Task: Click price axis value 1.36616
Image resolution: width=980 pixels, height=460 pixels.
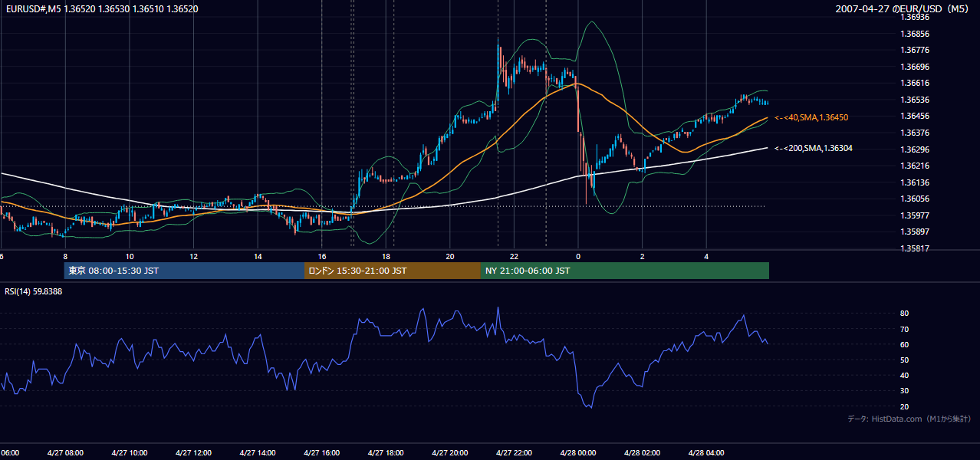Action: click(x=915, y=83)
